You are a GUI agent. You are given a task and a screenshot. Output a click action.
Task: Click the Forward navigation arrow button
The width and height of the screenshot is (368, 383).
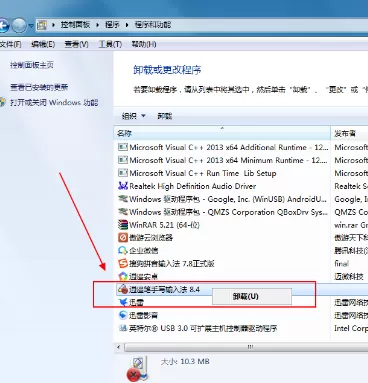click(x=19, y=25)
